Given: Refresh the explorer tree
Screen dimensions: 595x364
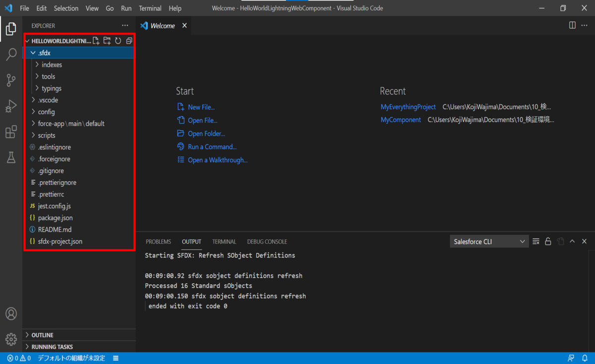Looking at the screenshot, I should pos(118,41).
